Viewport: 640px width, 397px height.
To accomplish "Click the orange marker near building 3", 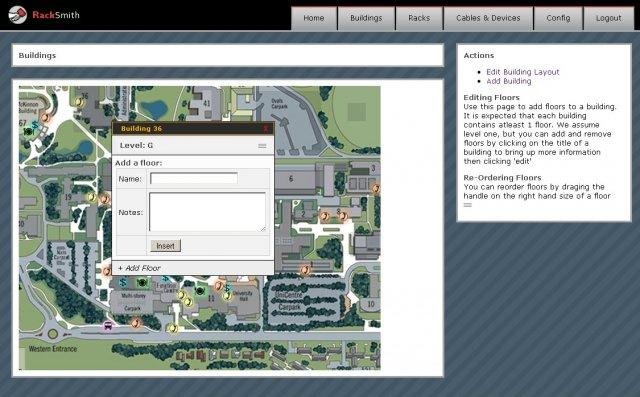I will click(x=376, y=188).
